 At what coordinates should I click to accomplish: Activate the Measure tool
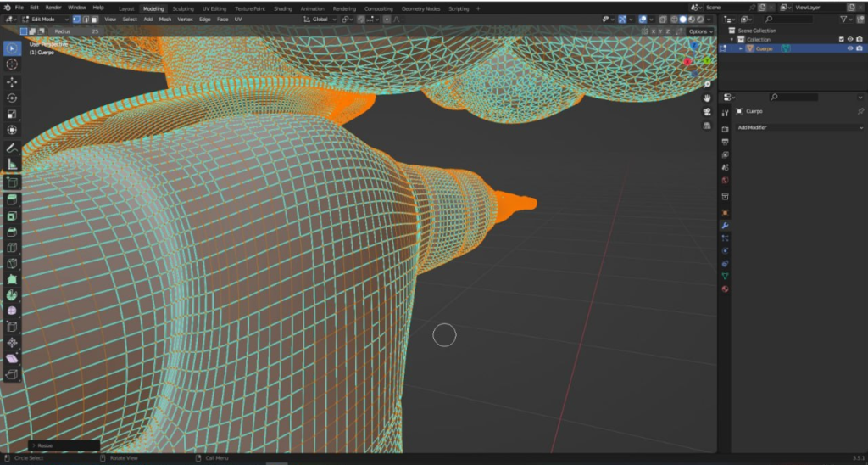click(12, 163)
